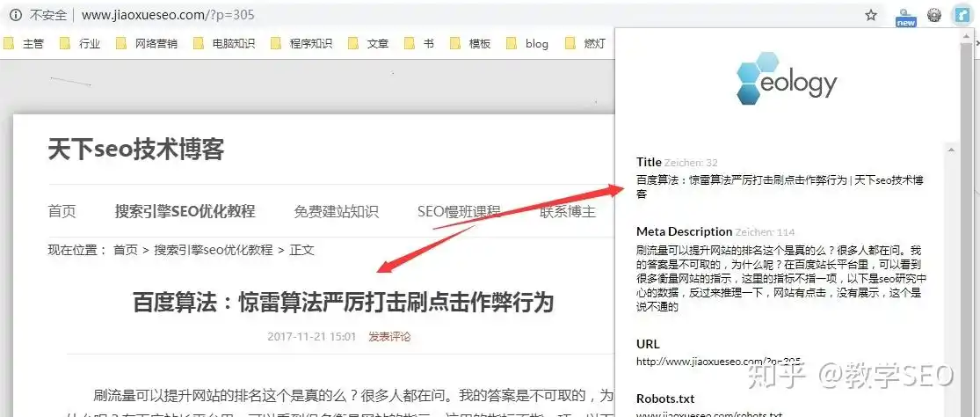This screenshot has height=417, width=980.
Task: Click the article date 2017-11-21 15:01
Action: pos(312,336)
